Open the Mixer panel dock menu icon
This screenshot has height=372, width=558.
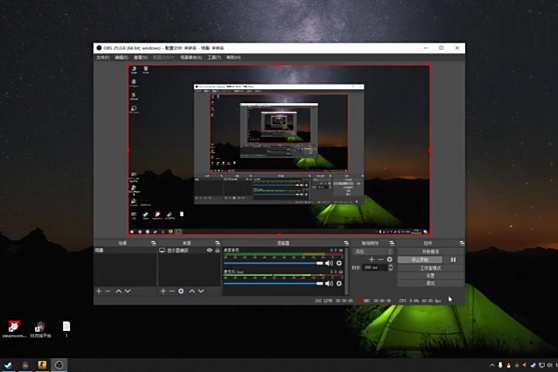click(346, 243)
